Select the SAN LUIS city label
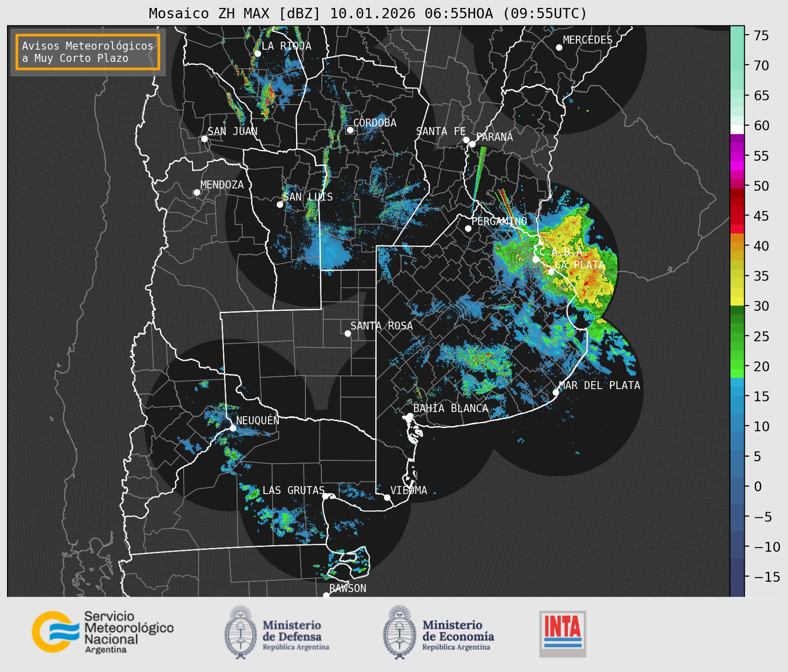Screen dimensions: 788x672 [308, 197]
